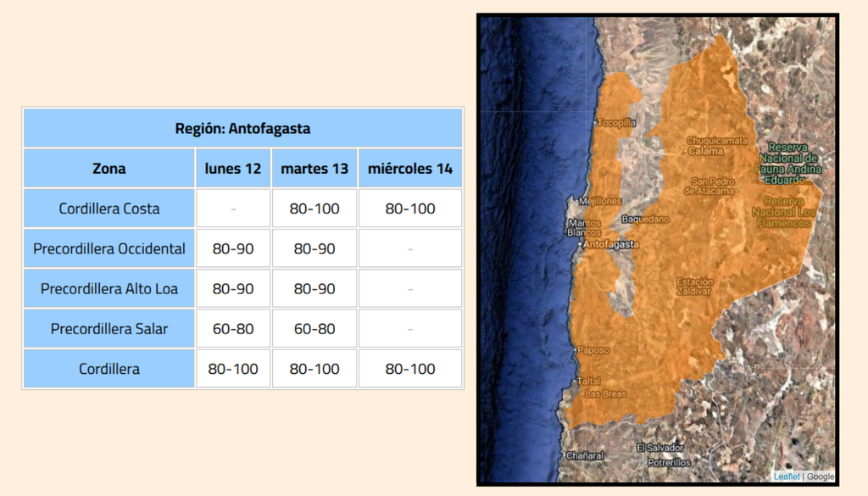Image resolution: width=868 pixels, height=496 pixels.
Task: Click the 'miércoles 14' column header
Action: click(410, 168)
